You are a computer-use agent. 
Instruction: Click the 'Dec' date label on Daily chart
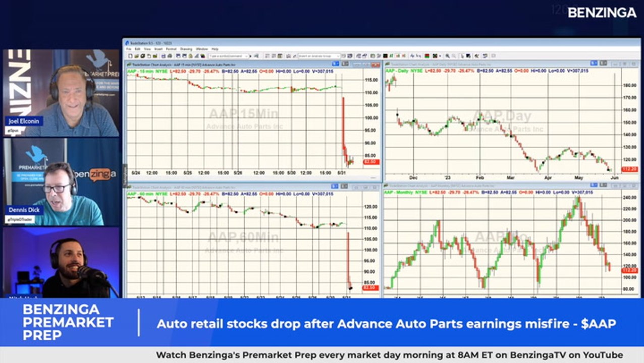(413, 178)
